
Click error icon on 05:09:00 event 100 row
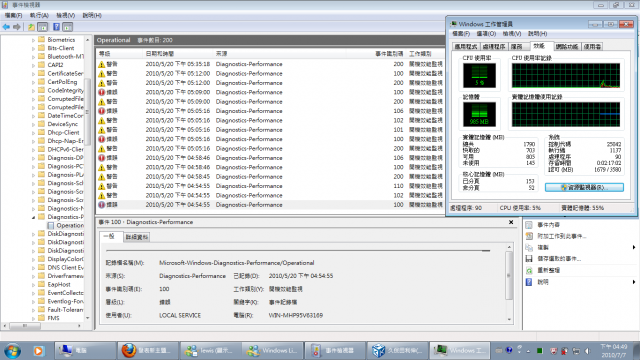pos(102,92)
